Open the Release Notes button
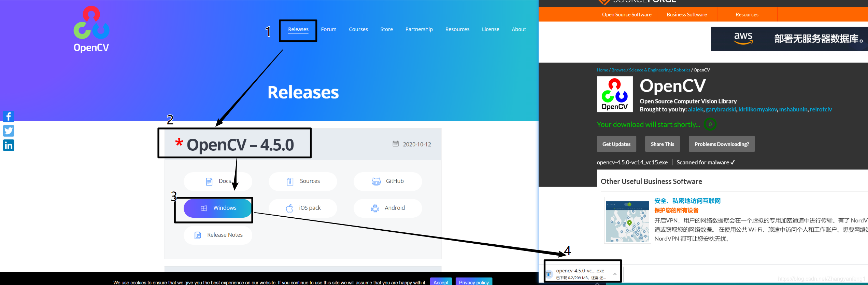 (x=218, y=235)
